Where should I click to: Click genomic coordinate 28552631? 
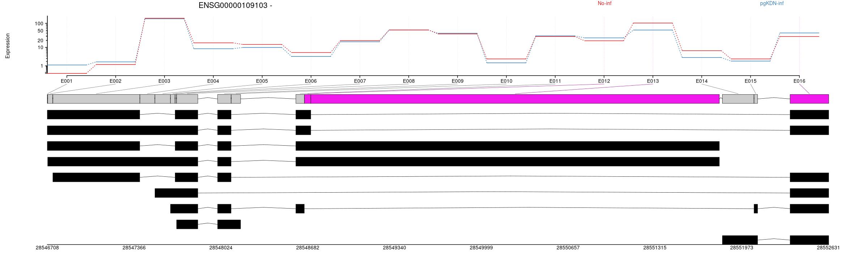[x=828, y=248]
